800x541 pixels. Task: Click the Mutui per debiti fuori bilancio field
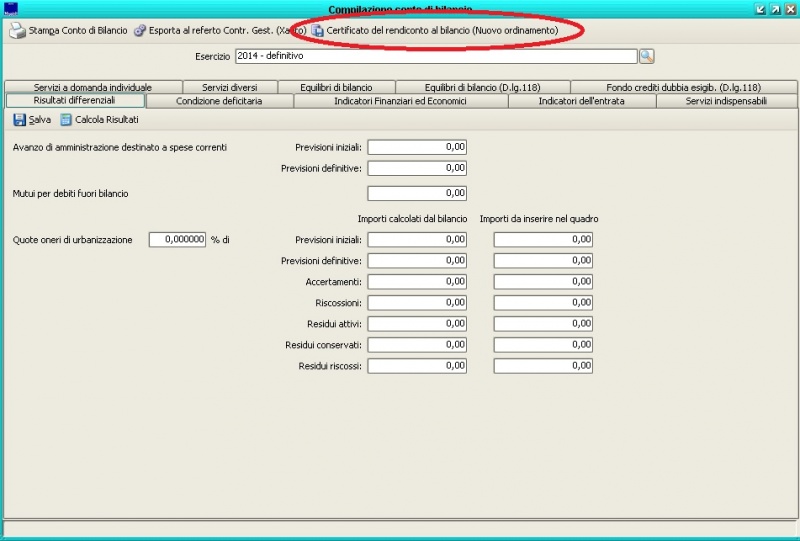[417, 193]
